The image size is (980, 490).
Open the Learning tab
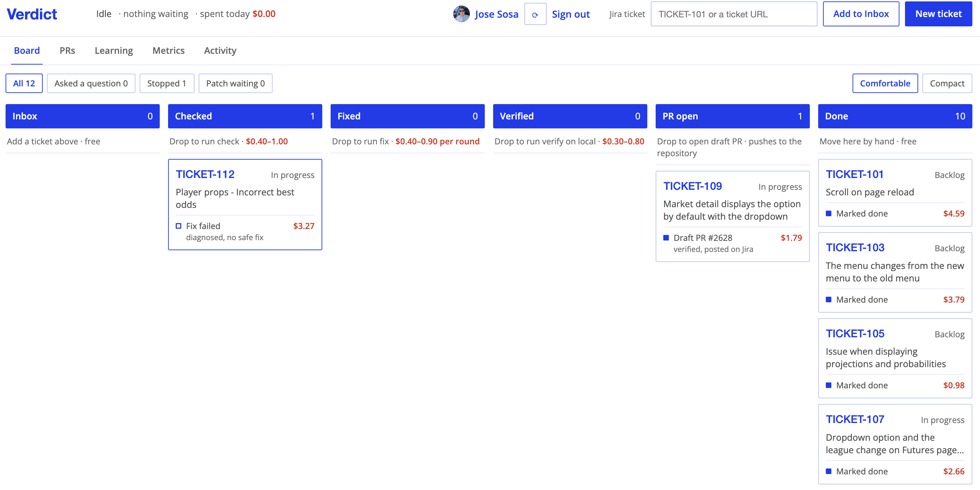coord(114,51)
